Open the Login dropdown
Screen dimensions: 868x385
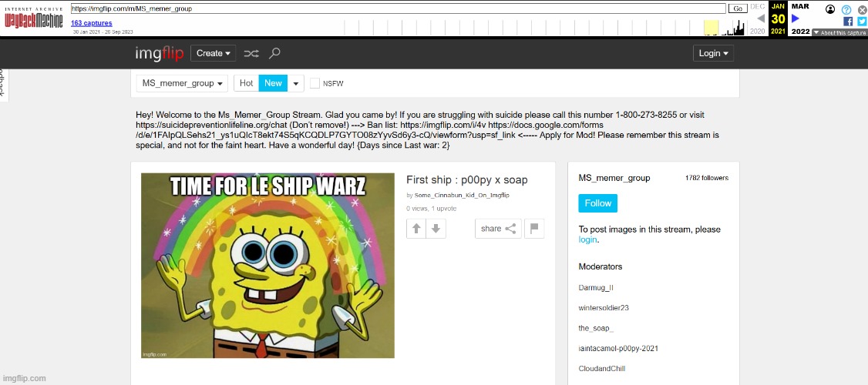pos(713,53)
